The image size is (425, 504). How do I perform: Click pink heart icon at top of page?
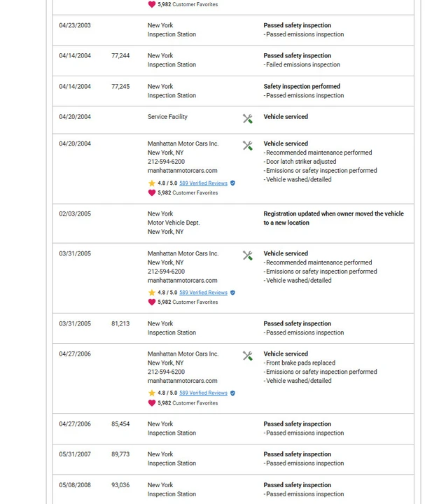[152, 4]
